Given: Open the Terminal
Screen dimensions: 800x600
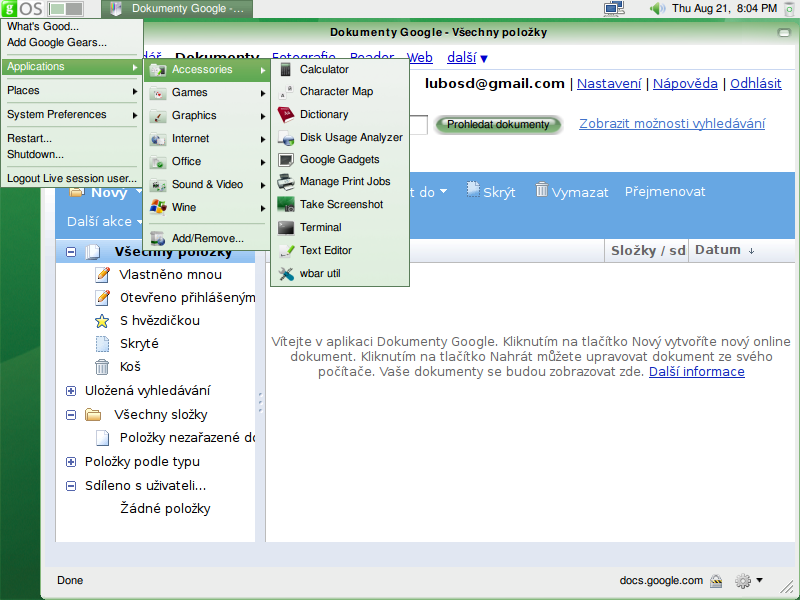Looking at the screenshot, I should click(340, 227).
